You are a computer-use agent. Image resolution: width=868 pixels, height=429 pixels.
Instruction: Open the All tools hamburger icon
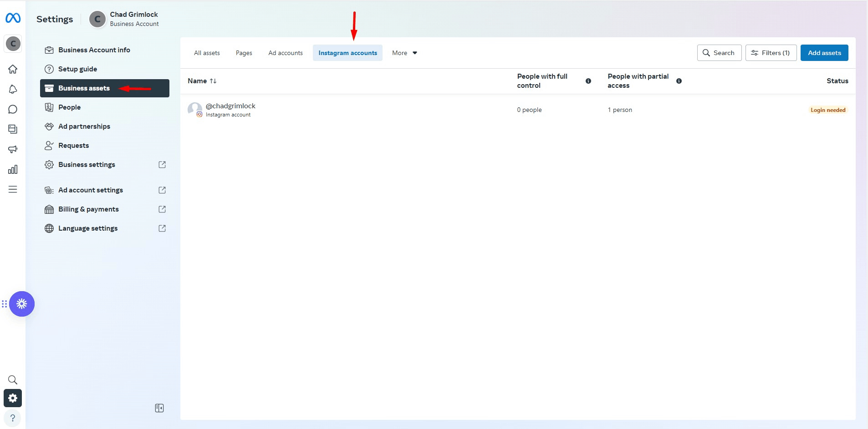[x=13, y=189]
